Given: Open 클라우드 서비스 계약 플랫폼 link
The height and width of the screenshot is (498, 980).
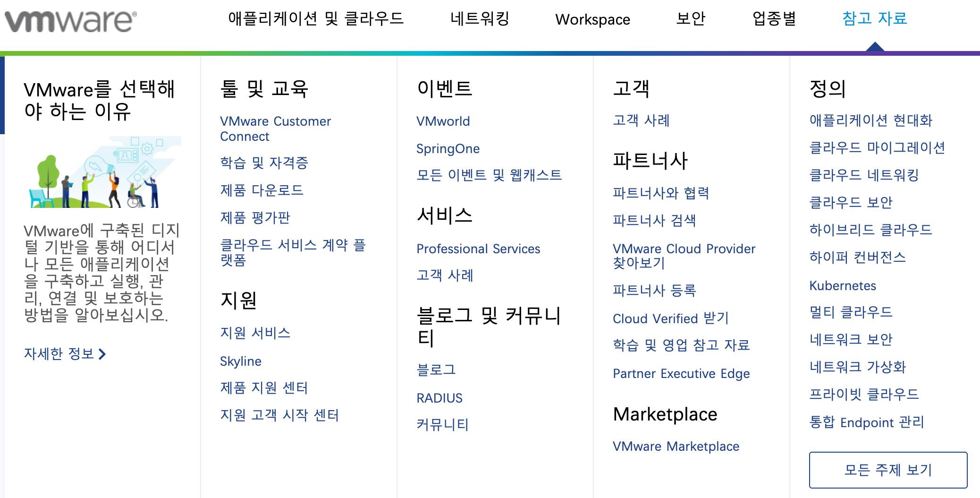Looking at the screenshot, I should 293,252.
